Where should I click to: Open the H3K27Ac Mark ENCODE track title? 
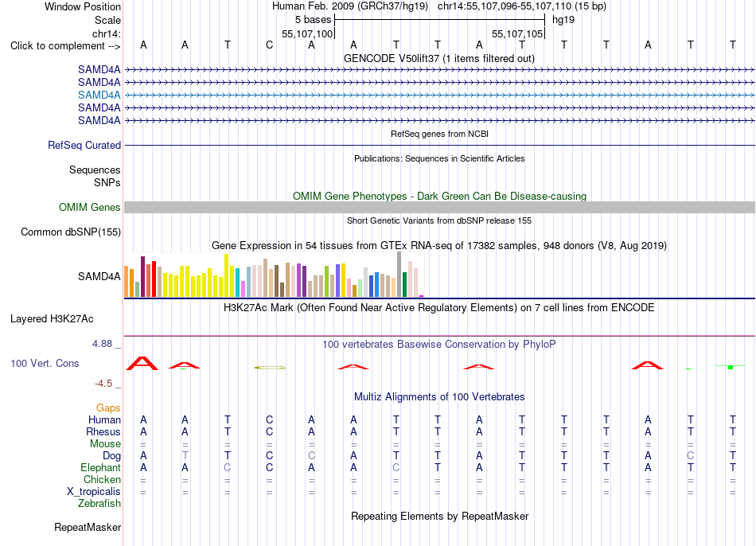point(438,308)
